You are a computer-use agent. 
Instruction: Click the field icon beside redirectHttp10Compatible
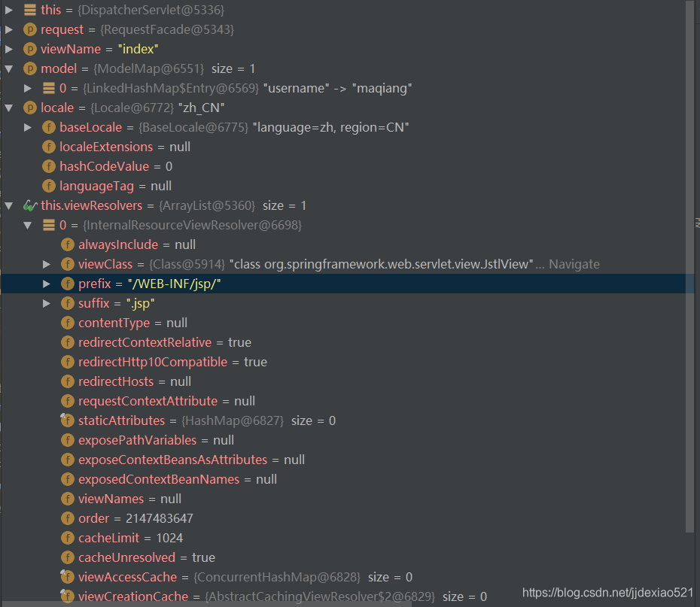[x=68, y=362]
